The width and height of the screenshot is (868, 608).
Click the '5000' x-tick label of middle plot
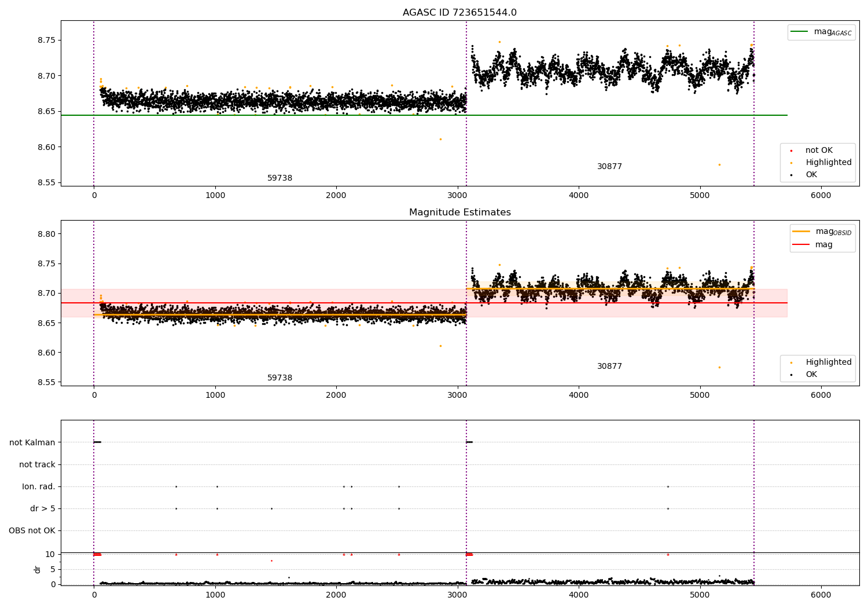[700, 395]
